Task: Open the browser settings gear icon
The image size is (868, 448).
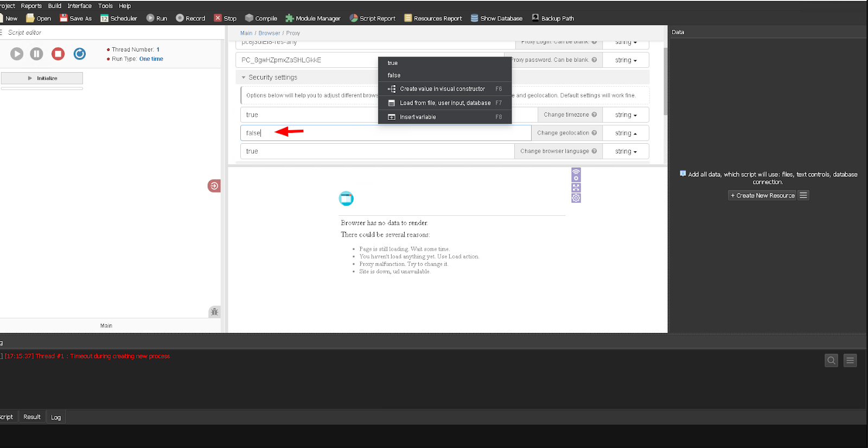Action: coord(576,198)
